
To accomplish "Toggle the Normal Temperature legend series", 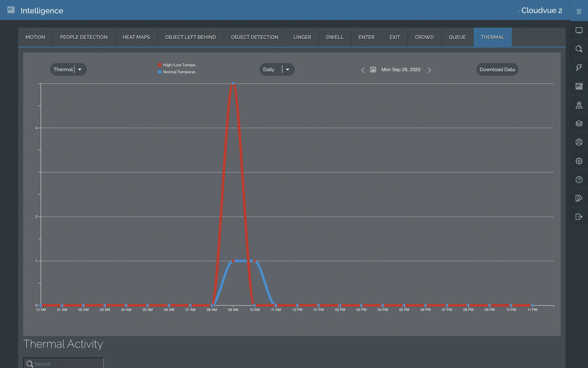I will [177, 72].
